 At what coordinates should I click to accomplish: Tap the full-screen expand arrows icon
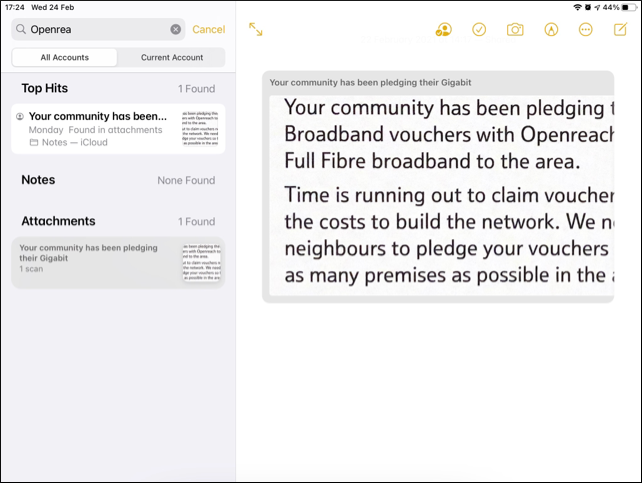[x=255, y=29]
